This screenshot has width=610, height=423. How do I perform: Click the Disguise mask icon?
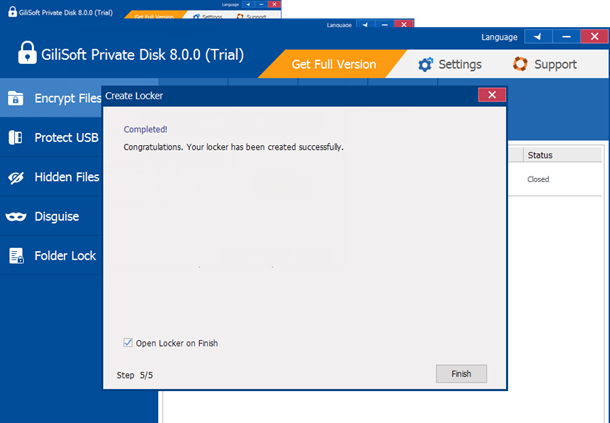point(16,216)
